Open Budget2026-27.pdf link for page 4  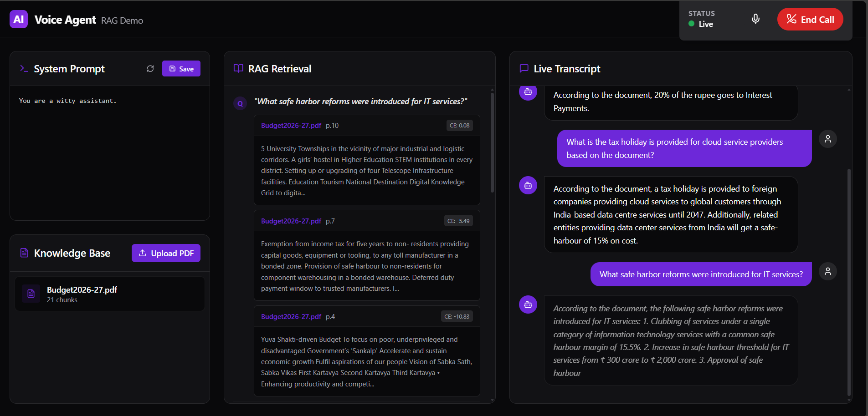point(291,317)
